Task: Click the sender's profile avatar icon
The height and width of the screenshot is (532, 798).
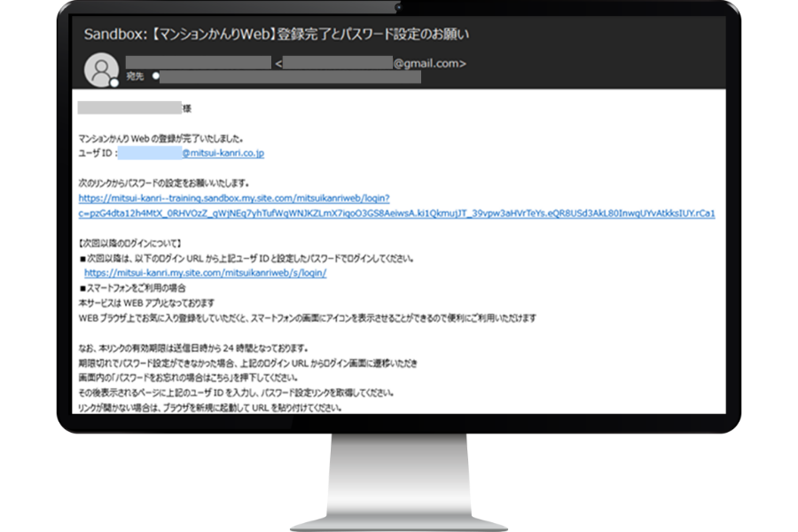Action: [x=101, y=70]
